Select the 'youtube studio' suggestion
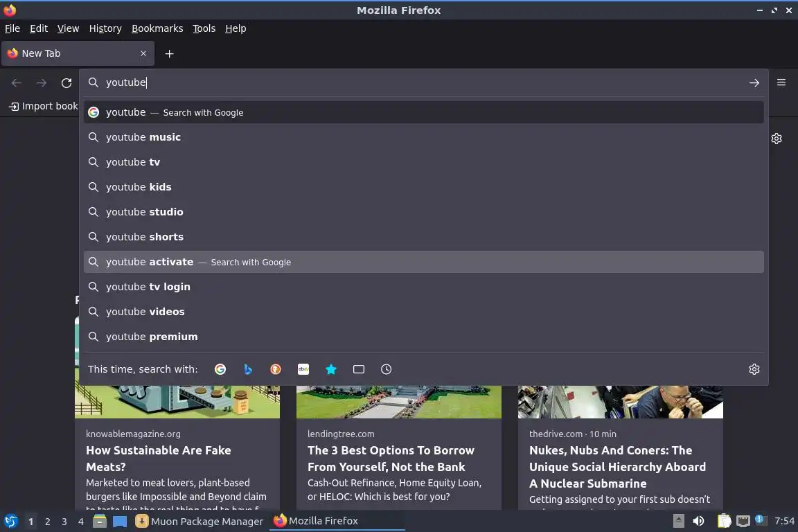This screenshot has width=798, height=532. (x=423, y=212)
